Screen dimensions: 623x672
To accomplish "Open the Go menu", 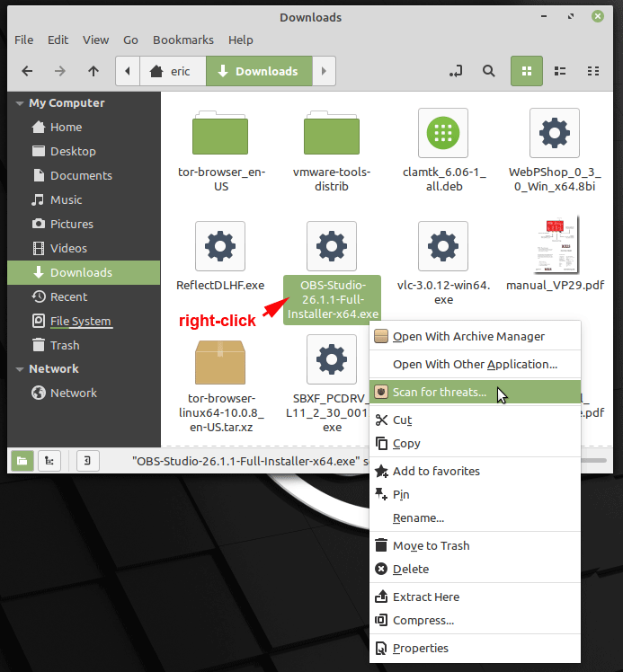I will pyautogui.click(x=130, y=40).
